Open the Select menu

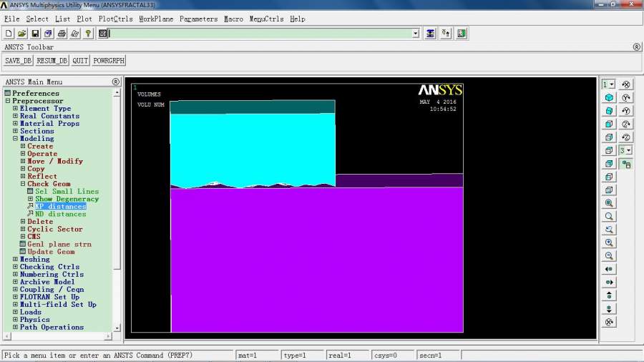coord(37,19)
